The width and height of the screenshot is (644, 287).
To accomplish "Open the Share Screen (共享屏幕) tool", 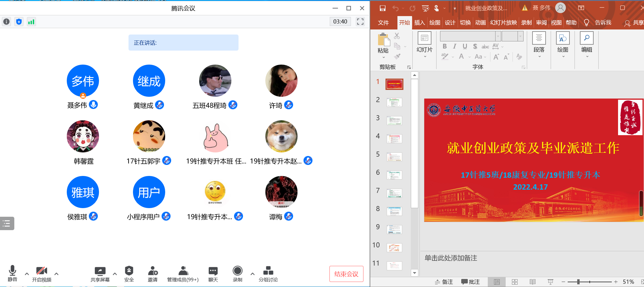I will (x=100, y=274).
